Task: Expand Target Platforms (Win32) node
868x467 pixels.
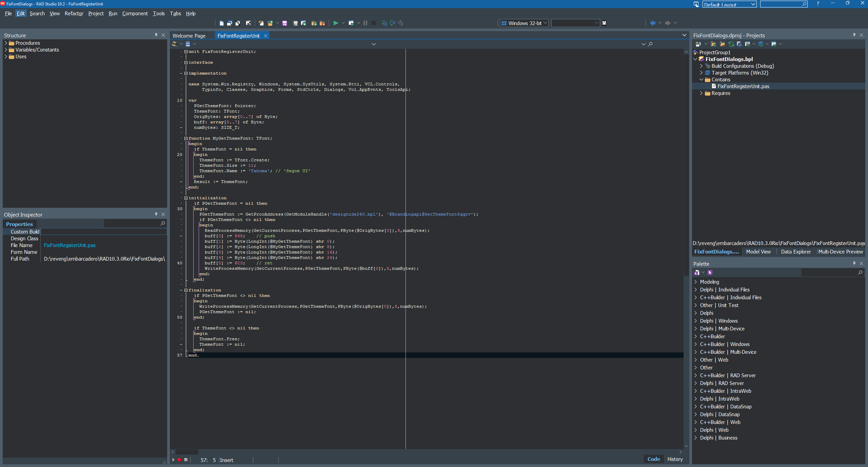Action: (701, 73)
